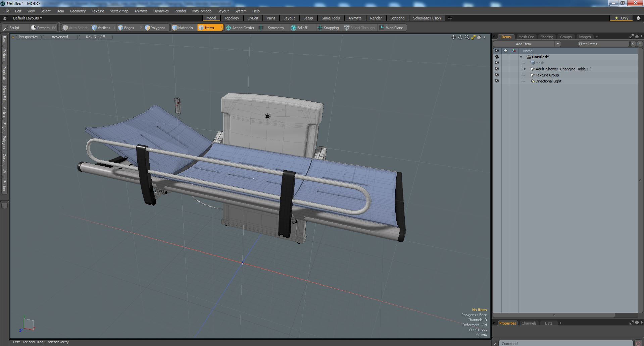644x346 pixels.
Task: Open the Mesh Ops panel tab
Action: pos(526,37)
